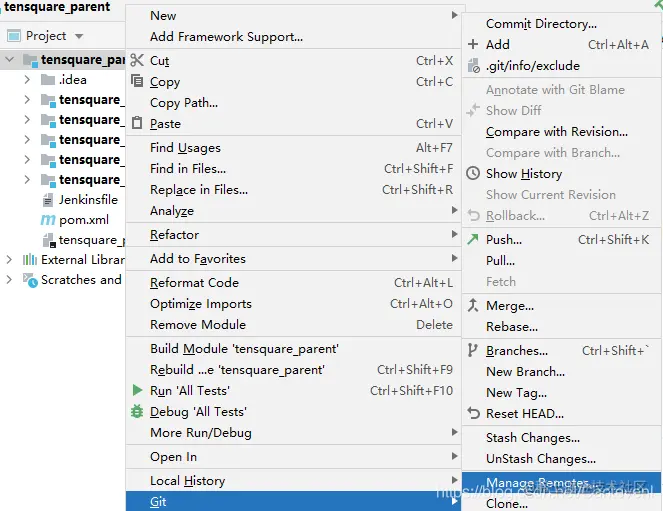
Task: Choose Pull in Git submenu
Action: [x=562, y=260]
